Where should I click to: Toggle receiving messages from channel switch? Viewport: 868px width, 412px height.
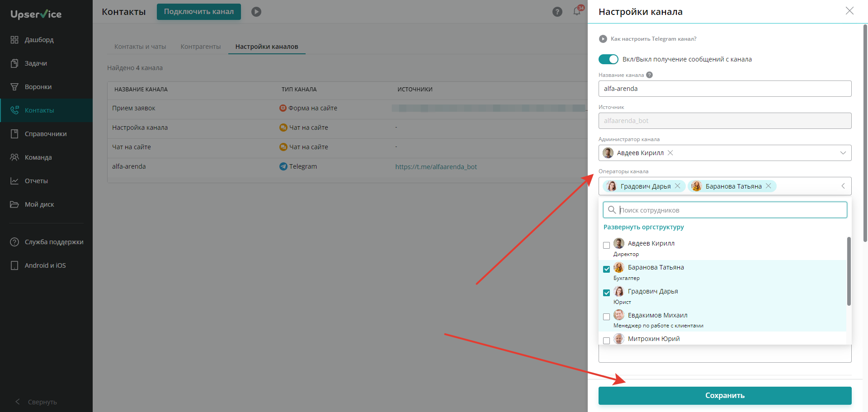pyautogui.click(x=609, y=59)
